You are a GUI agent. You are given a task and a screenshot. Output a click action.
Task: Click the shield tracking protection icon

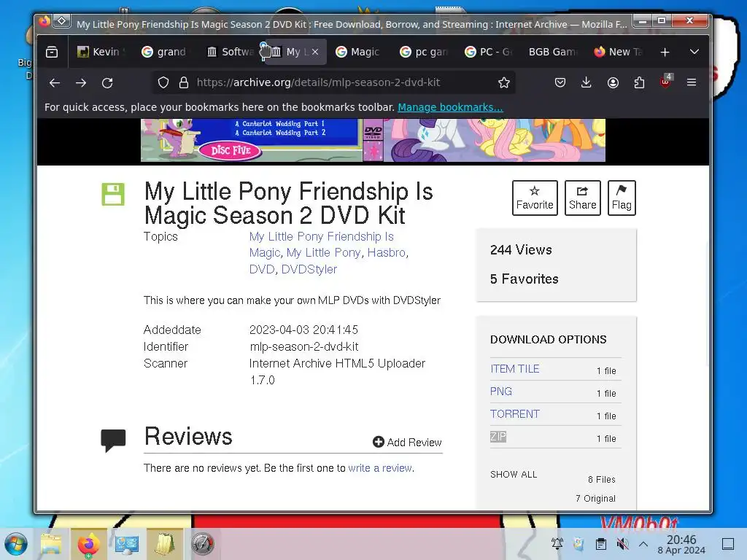(x=163, y=83)
